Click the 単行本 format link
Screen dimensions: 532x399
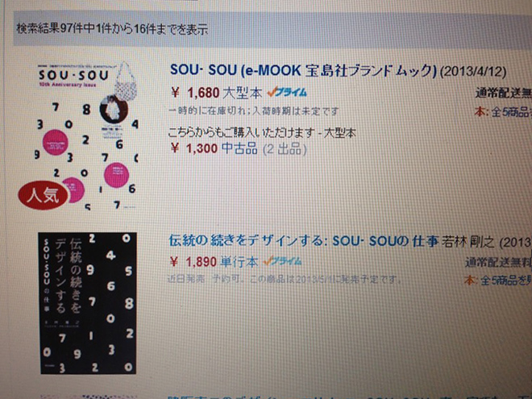[x=239, y=262]
